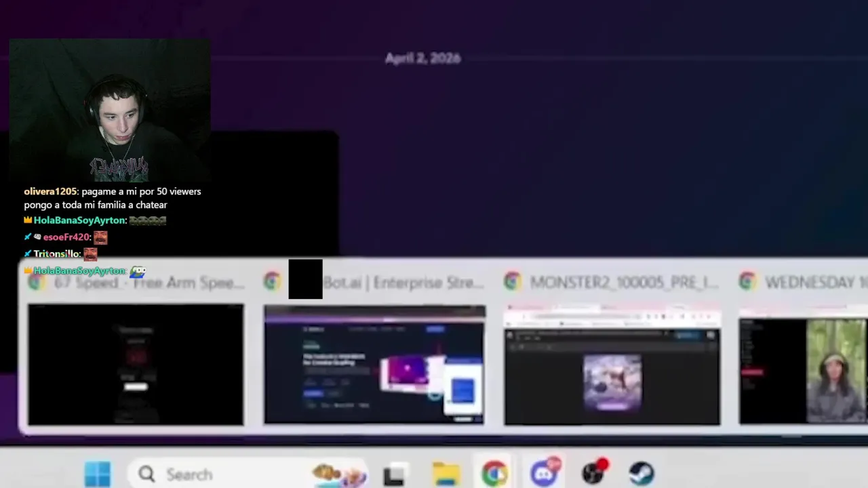Click username olivera1205 in chat overlay

tap(51, 191)
